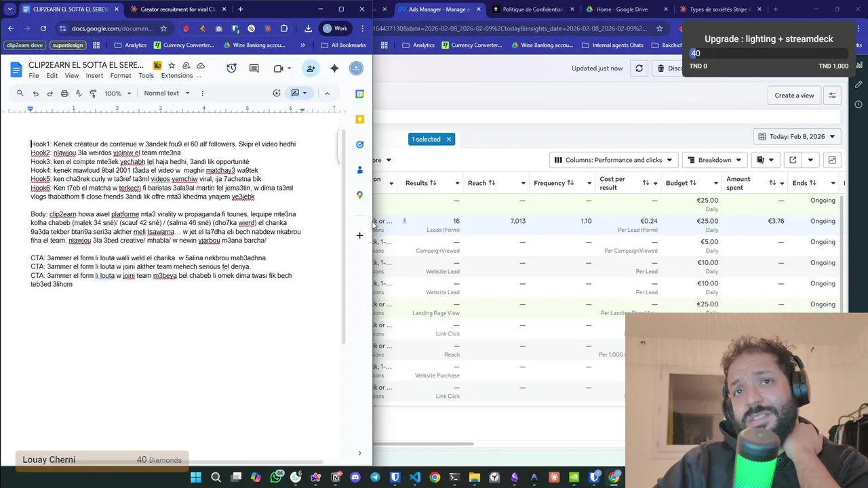The width and height of the screenshot is (868, 488).
Task: Open Normal text style dropdown
Action: 166,93
